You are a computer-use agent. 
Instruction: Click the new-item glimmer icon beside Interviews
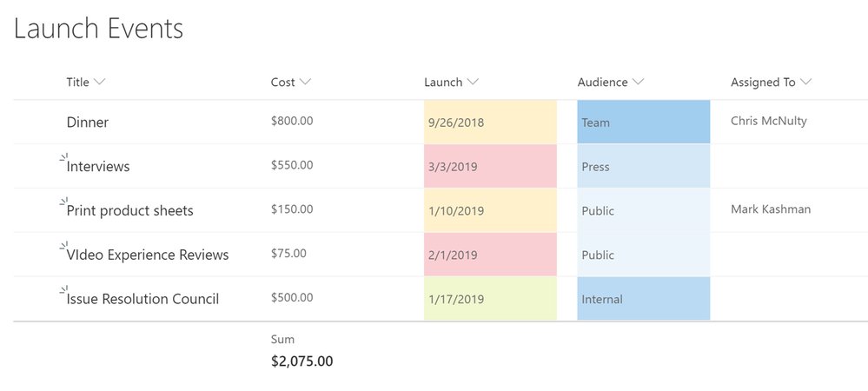(x=63, y=158)
